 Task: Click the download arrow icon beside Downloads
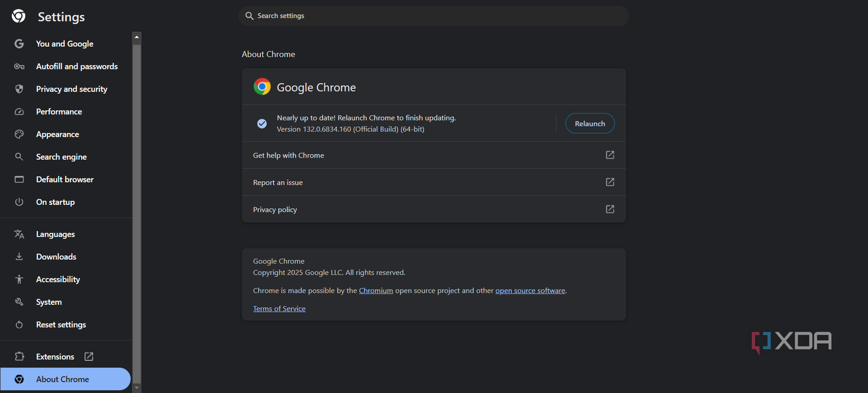tap(19, 257)
